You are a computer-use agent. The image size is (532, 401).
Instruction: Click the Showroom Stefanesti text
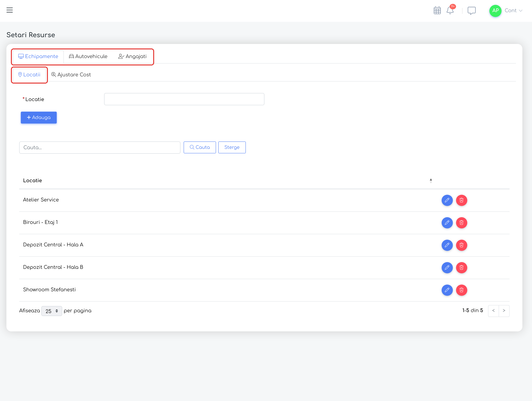[49, 290]
